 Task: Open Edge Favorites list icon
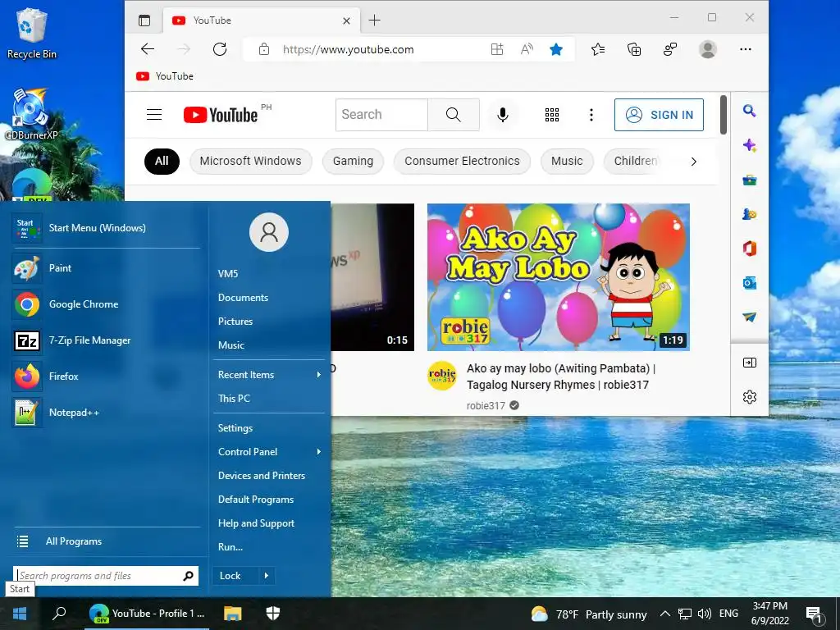click(598, 49)
